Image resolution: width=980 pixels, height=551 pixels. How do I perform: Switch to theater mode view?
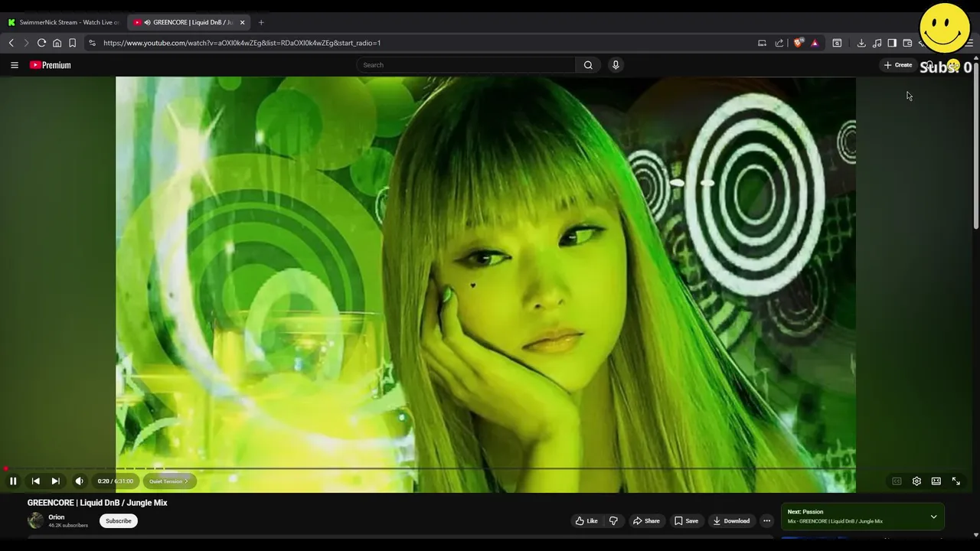click(936, 481)
